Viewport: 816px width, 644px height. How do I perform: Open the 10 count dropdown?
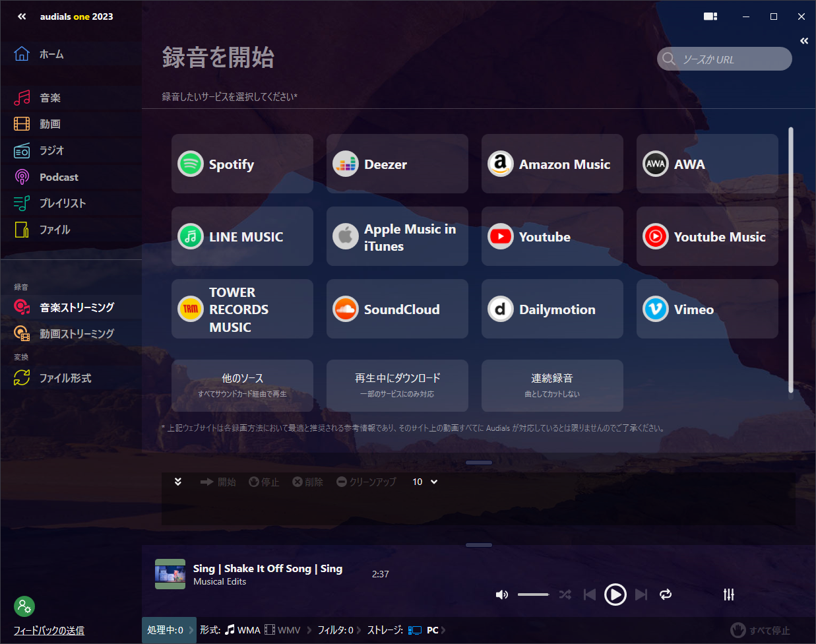click(x=425, y=482)
